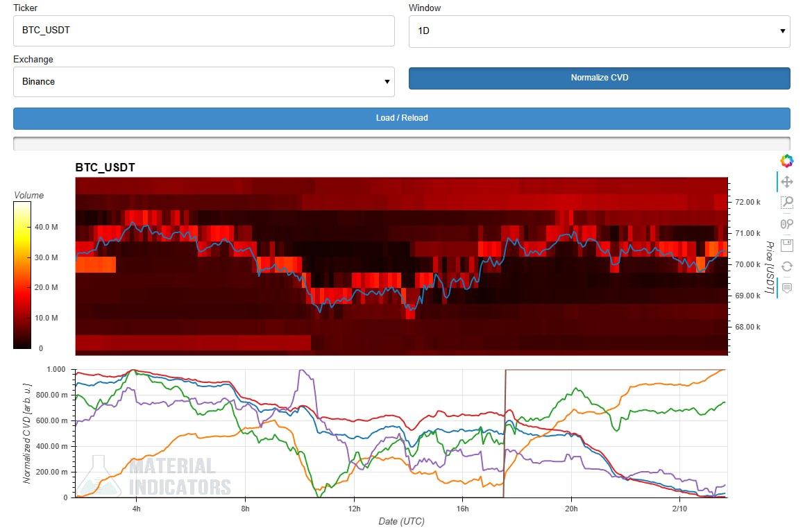Toggle the Normalize CVD button

pos(599,78)
